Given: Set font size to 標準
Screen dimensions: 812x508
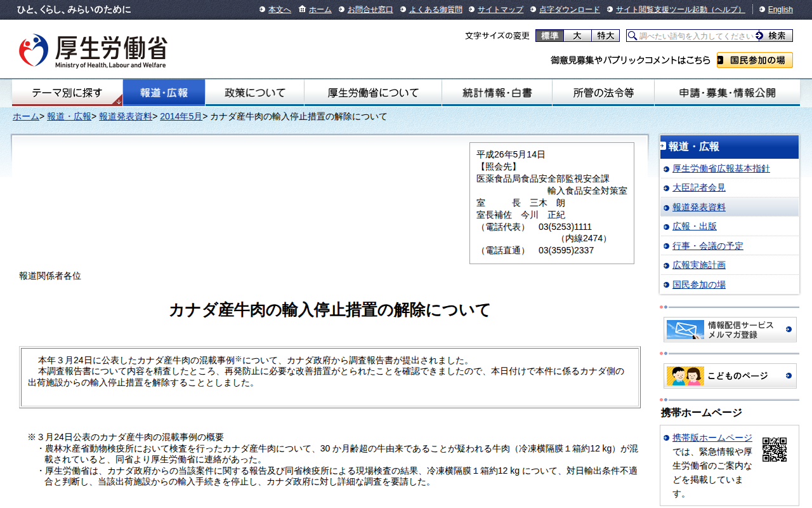Looking at the screenshot, I should [x=549, y=36].
